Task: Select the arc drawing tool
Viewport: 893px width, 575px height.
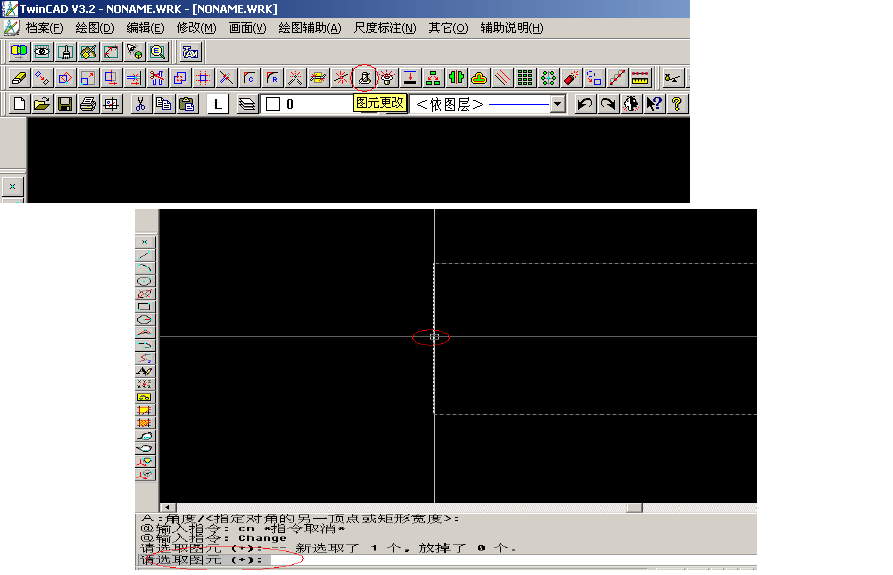Action: [x=145, y=268]
